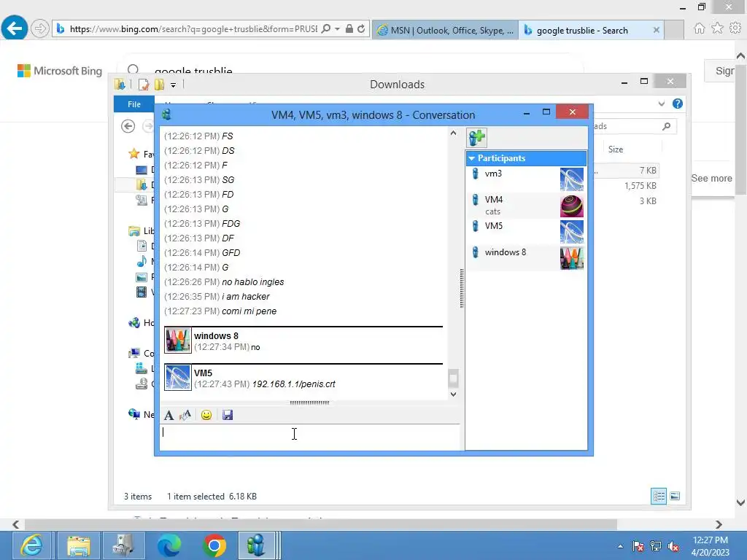The width and height of the screenshot is (747, 560).
Task: Switch to details view in Downloads window
Action: pyautogui.click(x=659, y=496)
